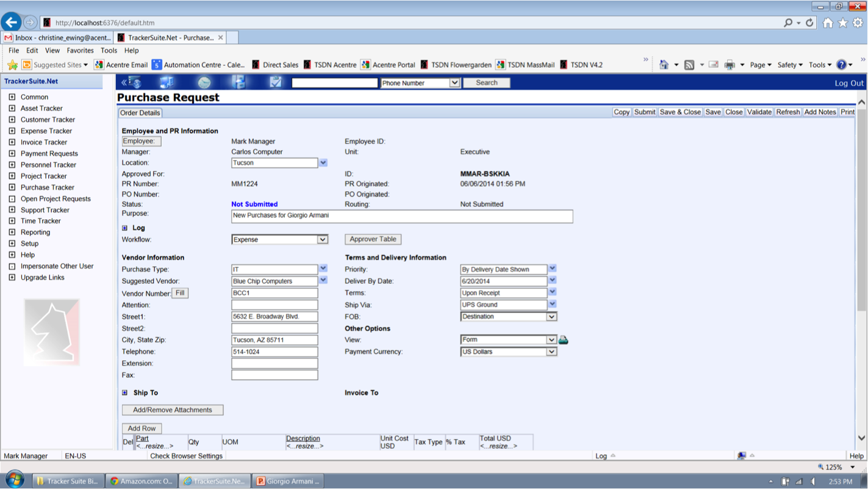Open the Tools menu in menu bar

pyautogui.click(x=109, y=51)
